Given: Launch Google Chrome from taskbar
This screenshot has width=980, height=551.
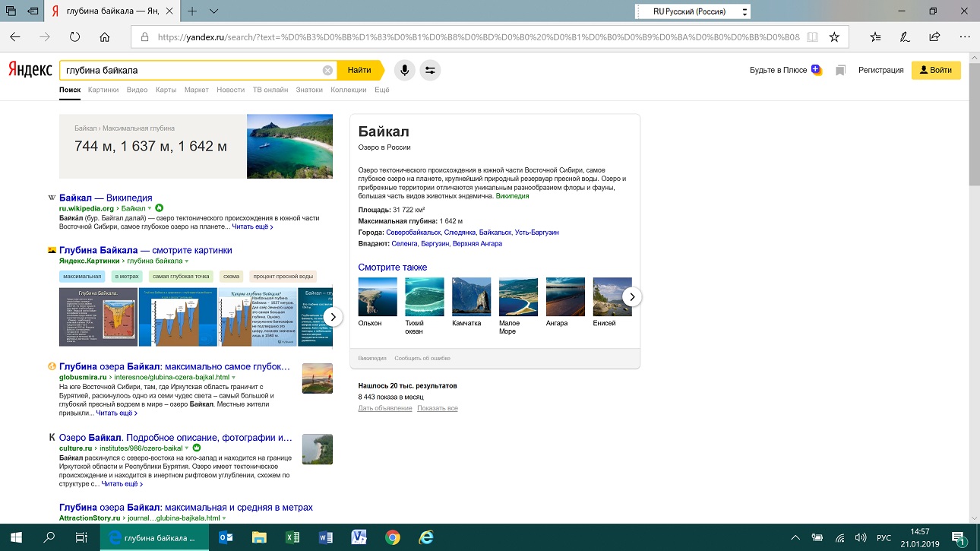Looking at the screenshot, I should coord(393,537).
